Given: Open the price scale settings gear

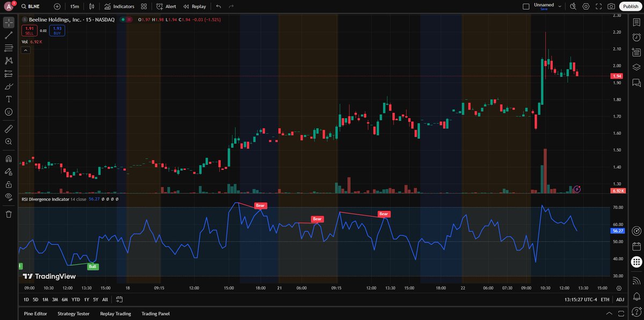Looking at the screenshot, I should click(619, 288).
